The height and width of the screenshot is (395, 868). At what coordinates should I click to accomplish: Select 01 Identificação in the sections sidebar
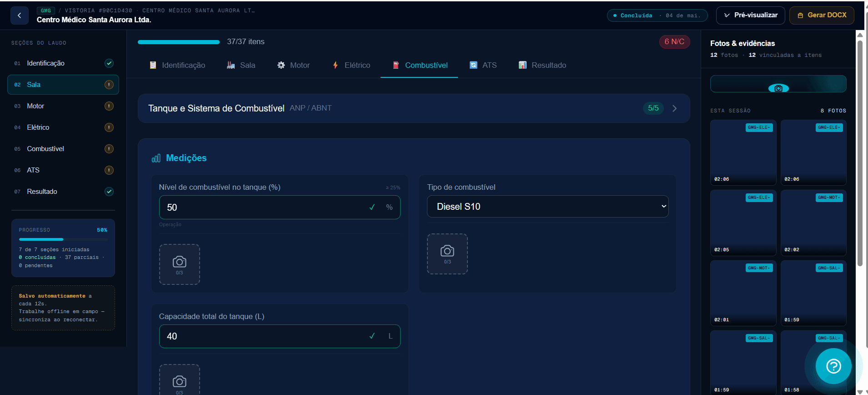(x=63, y=63)
